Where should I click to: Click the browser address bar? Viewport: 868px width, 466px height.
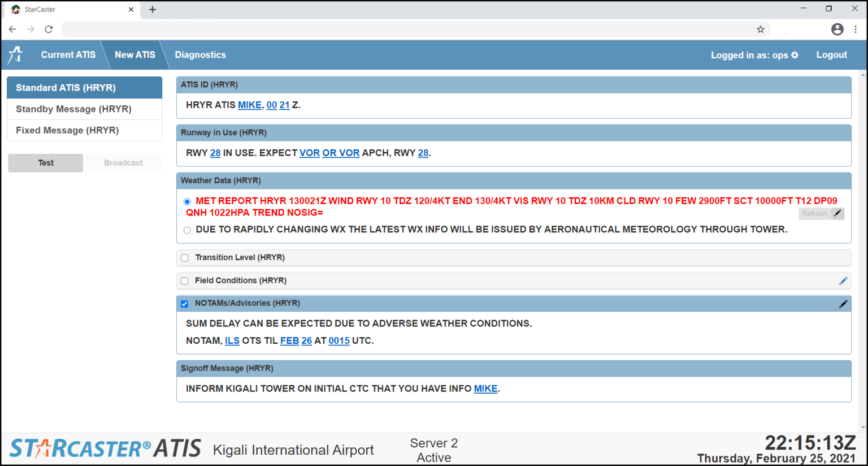pos(407,29)
